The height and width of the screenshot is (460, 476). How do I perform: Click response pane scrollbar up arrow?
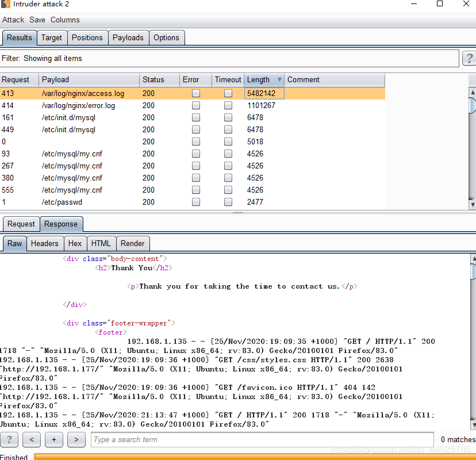tap(473, 258)
